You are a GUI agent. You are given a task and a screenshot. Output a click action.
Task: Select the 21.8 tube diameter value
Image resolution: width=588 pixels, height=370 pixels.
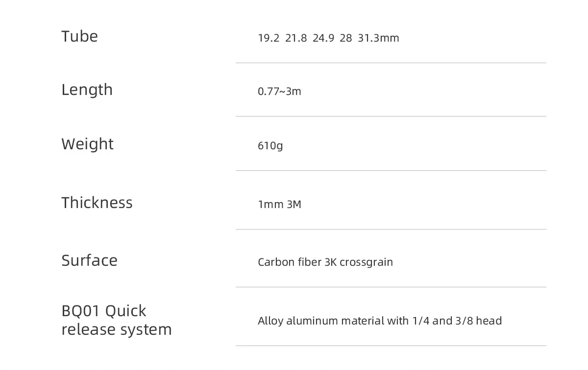296,38
